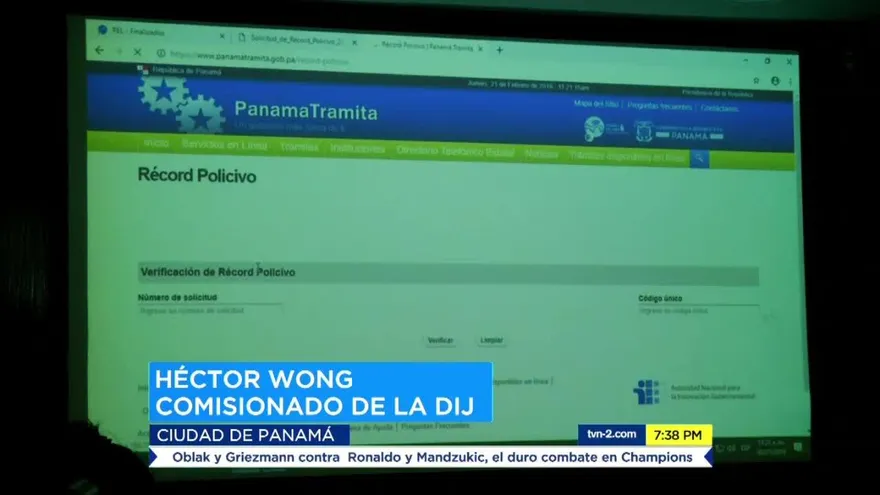This screenshot has height=495, width=880.
Task: Click the Panamá government crest logo
Action: click(x=644, y=132)
